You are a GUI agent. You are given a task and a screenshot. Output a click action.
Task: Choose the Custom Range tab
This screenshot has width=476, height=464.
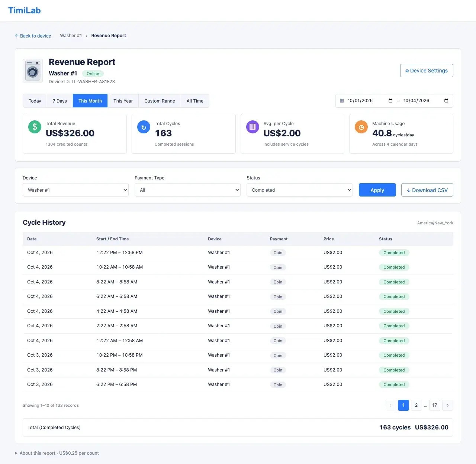[160, 101]
